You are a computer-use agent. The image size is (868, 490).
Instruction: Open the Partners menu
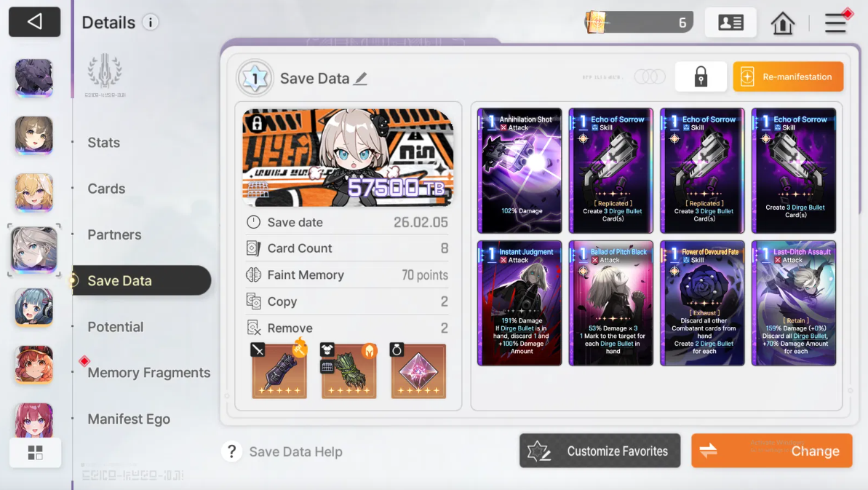pyautogui.click(x=114, y=234)
